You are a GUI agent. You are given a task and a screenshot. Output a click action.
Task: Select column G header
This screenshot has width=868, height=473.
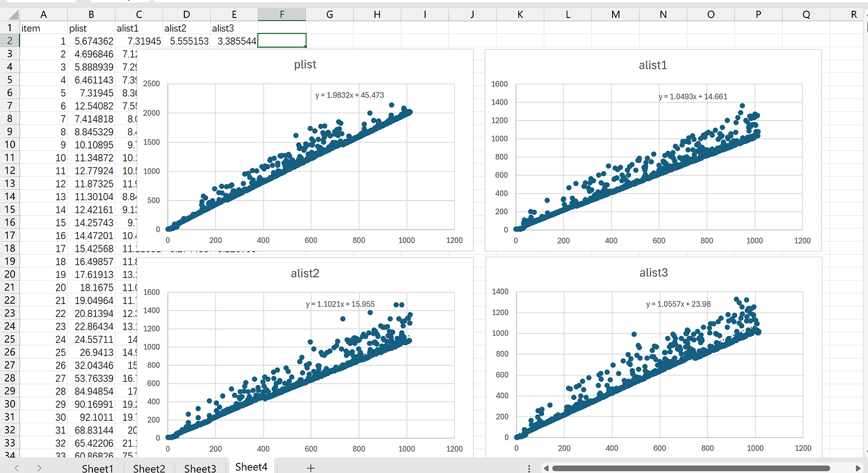330,14
